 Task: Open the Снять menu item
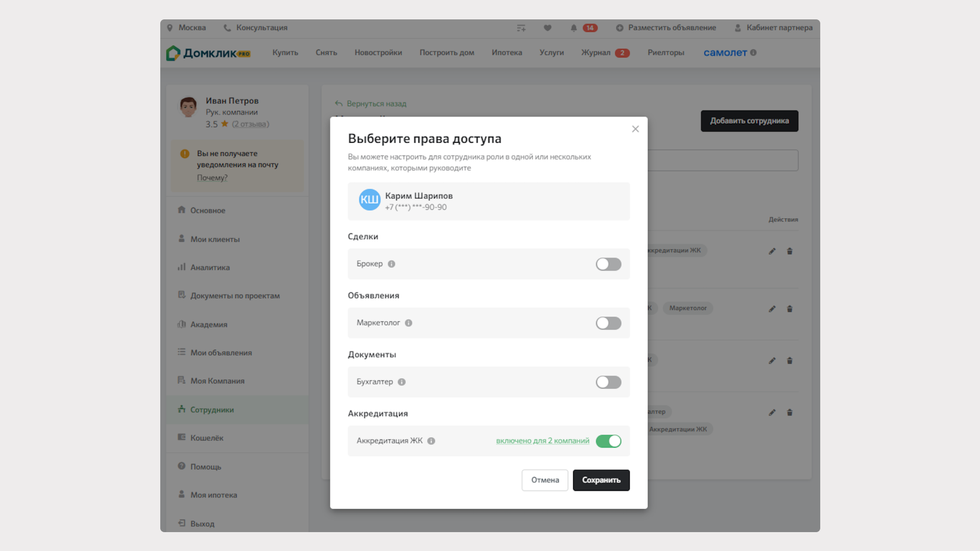326,53
